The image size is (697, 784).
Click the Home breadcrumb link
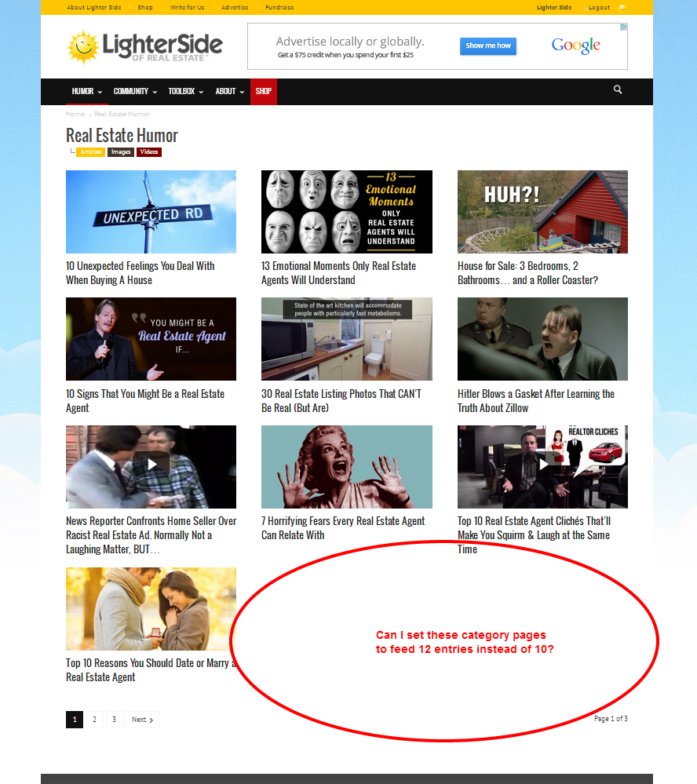(75, 114)
